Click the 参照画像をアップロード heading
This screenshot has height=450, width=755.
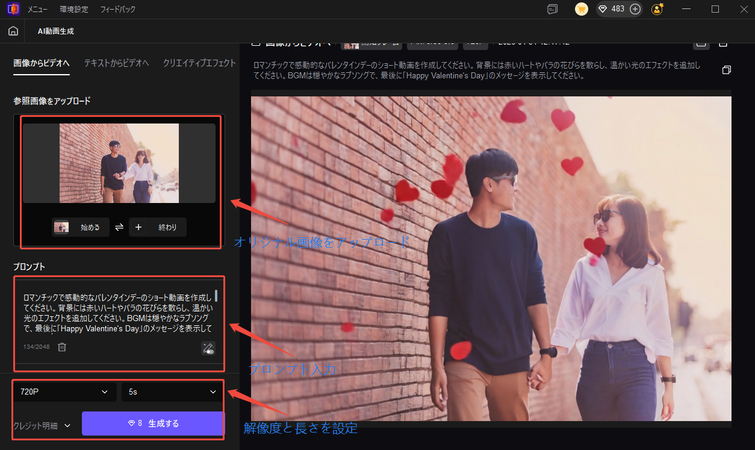coord(52,101)
